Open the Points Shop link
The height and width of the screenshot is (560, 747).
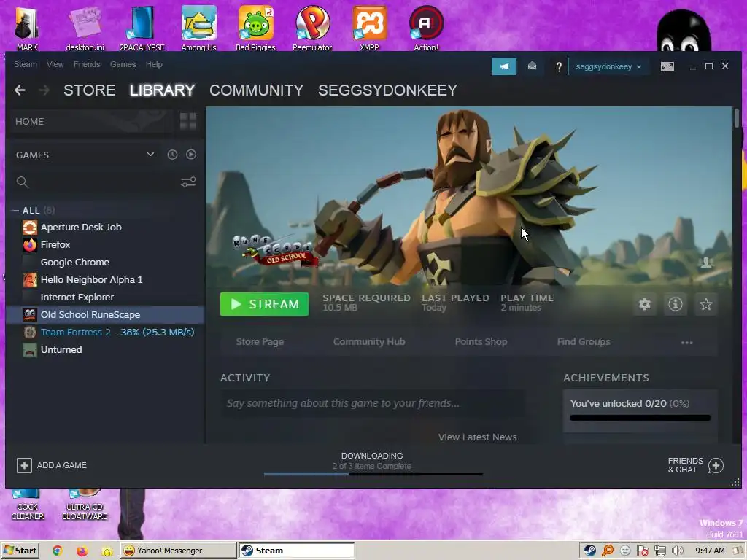click(481, 341)
